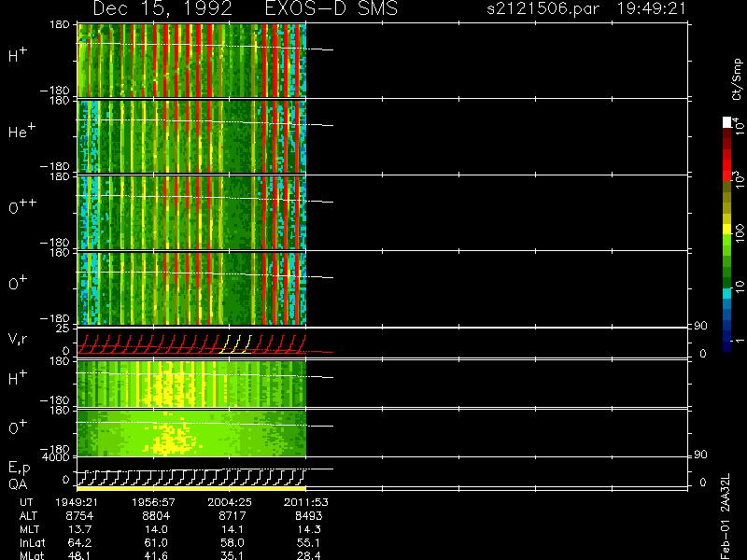Click the date title "Dec 15, 1992"

[162, 9]
